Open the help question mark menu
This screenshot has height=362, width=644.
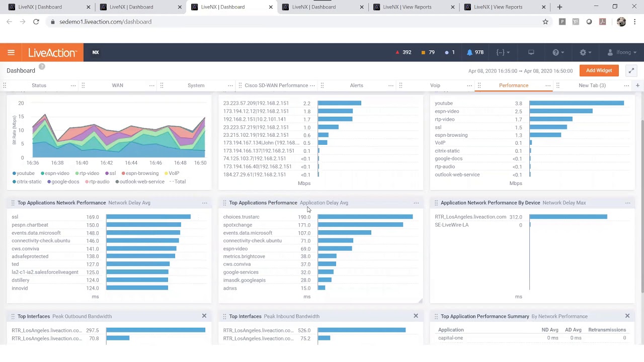pos(558,52)
